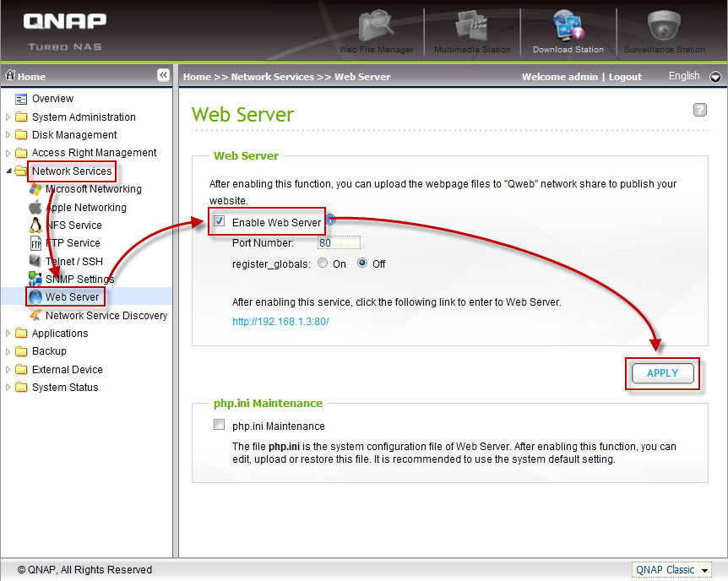Click Home in breadcrumb

pos(197,77)
